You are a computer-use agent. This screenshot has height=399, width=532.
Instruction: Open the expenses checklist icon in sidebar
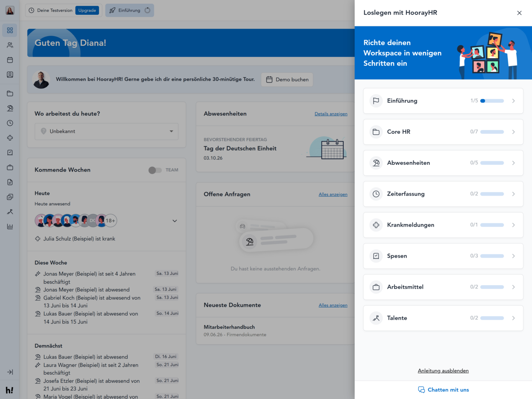click(10, 153)
